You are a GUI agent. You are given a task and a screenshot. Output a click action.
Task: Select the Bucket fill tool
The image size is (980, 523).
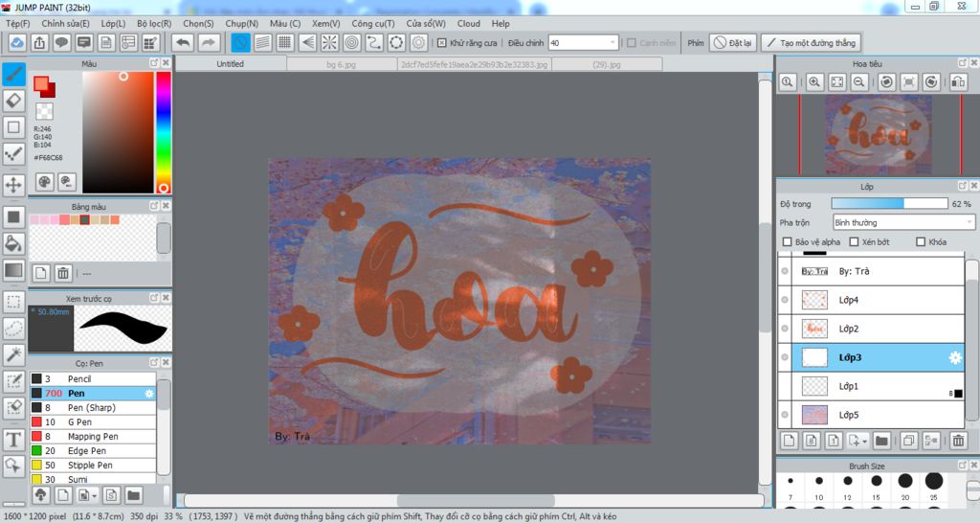13,243
